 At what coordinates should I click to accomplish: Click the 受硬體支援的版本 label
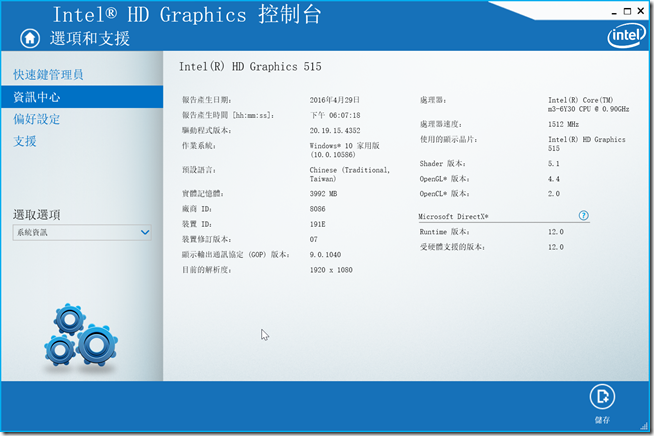coord(453,247)
